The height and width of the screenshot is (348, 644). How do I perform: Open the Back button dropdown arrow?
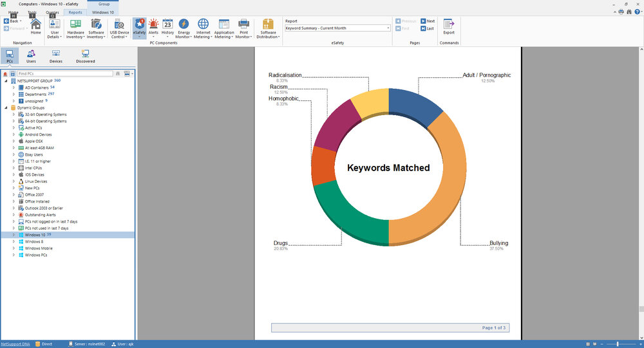[21, 21]
